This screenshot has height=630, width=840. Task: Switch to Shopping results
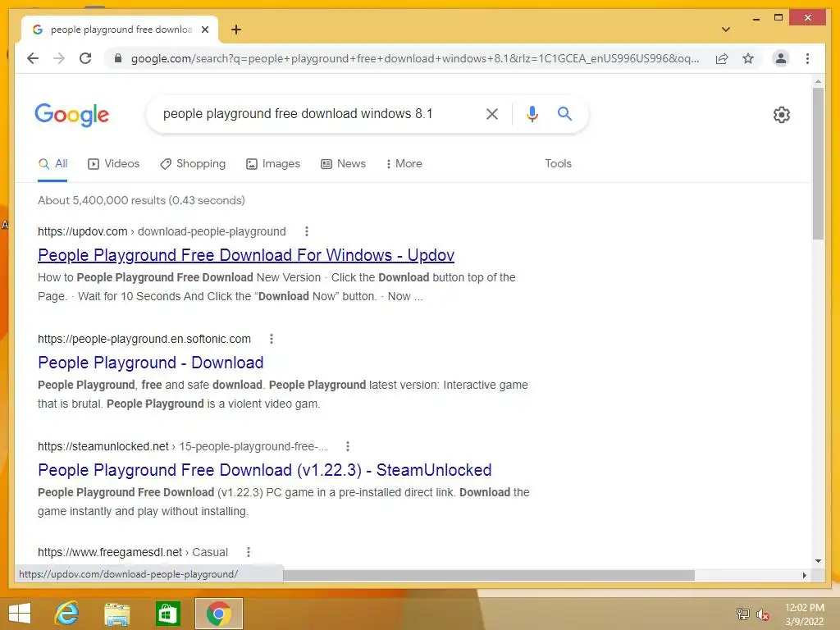[193, 164]
